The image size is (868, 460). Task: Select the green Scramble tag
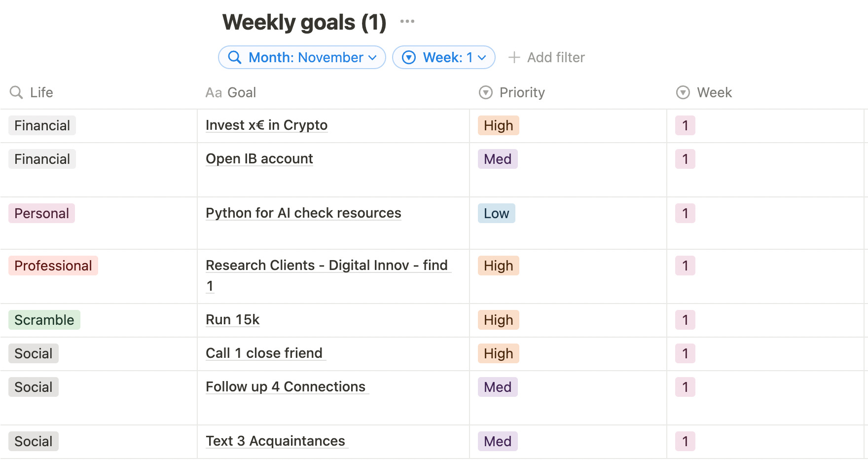[x=44, y=320]
